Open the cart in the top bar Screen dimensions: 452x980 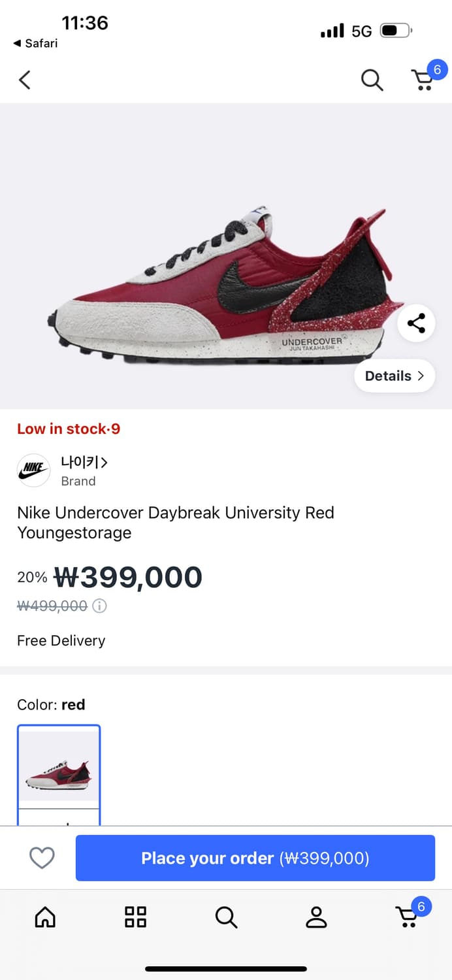pos(423,80)
